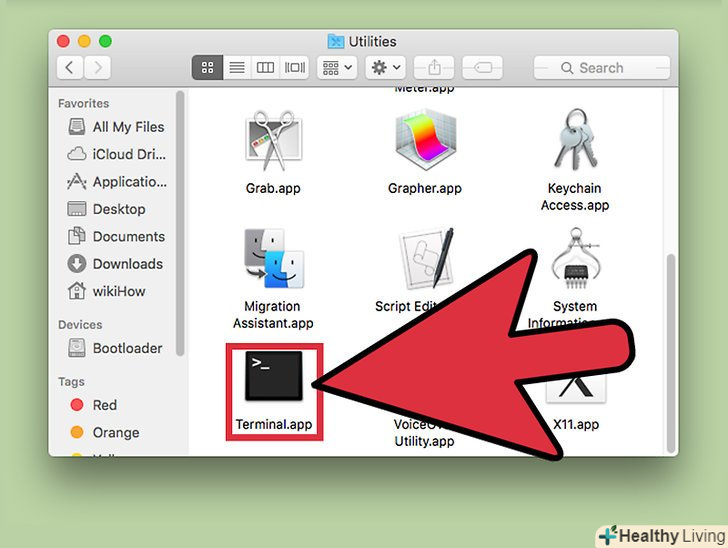Click the main content scrollbar
The image size is (728, 548).
670,353
